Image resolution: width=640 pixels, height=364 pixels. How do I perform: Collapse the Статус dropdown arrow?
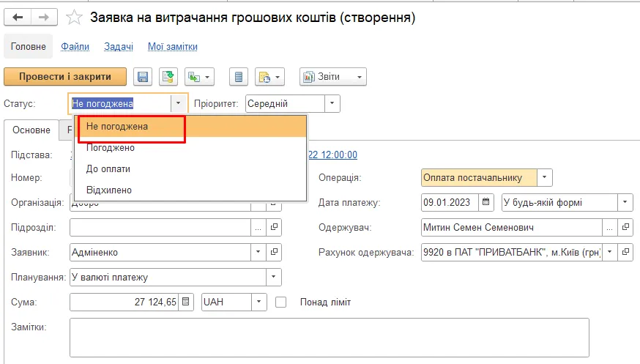(x=179, y=104)
